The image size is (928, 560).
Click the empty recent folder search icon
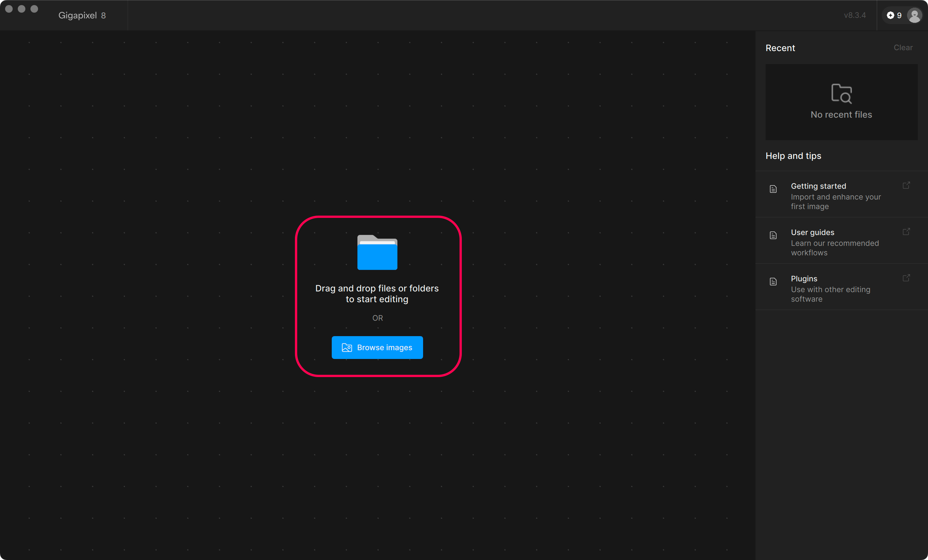(841, 94)
